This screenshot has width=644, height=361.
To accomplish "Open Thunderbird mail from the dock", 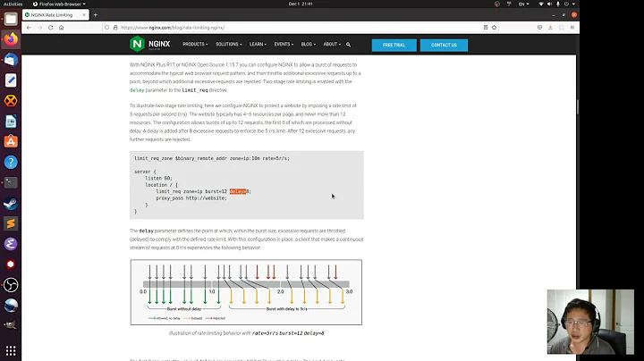I will (11, 60).
